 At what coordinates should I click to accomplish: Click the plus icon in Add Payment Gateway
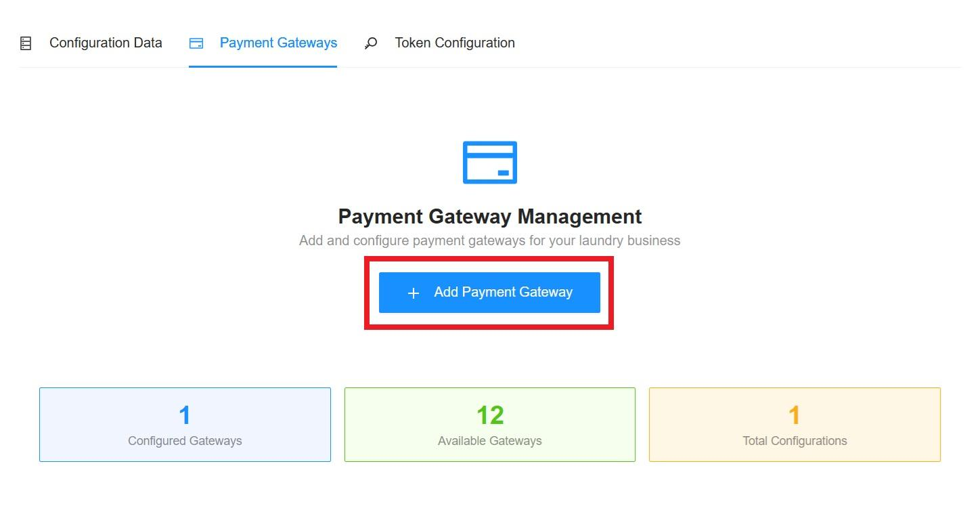pyautogui.click(x=414, y=293)
